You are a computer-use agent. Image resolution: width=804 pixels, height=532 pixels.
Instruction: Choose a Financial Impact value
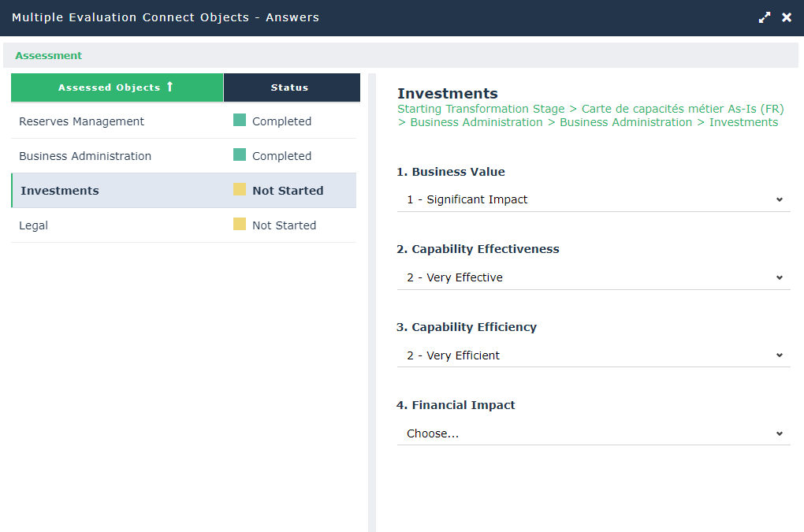[594, 433]
